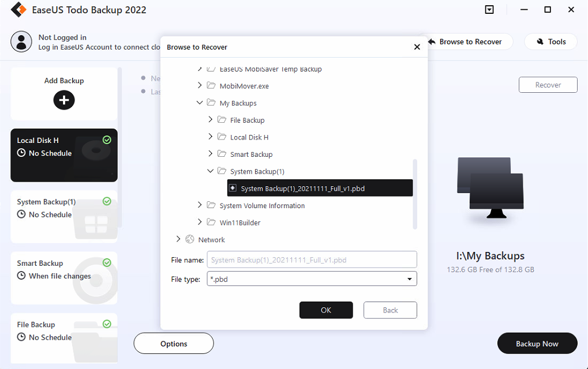Click the green check on Smart Backup card

pyautogui.click(x=107, y=262)
